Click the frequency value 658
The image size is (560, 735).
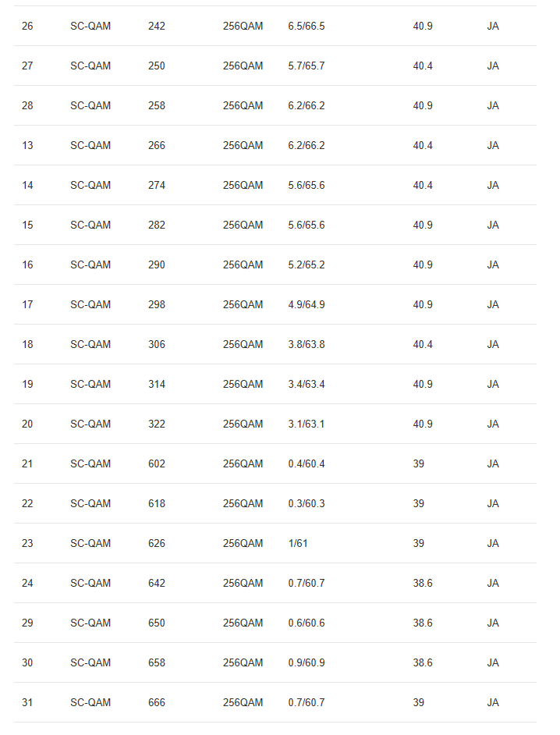[157, 662]
